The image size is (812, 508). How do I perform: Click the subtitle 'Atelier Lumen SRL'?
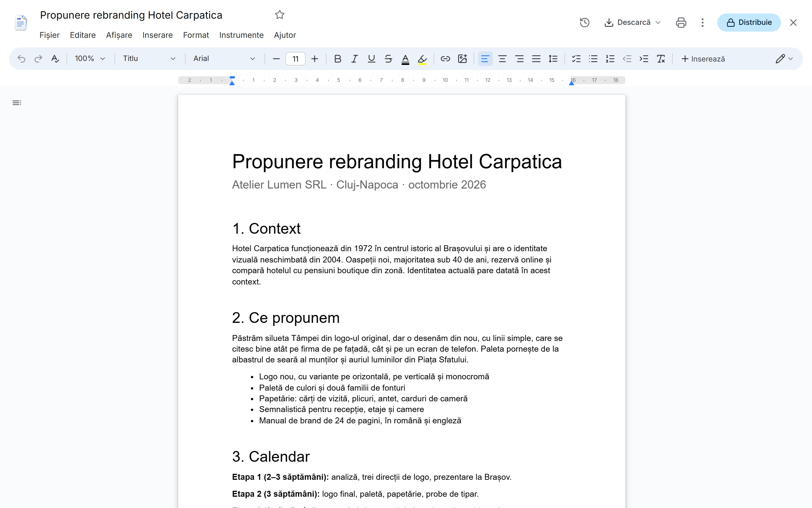(279, 185)
